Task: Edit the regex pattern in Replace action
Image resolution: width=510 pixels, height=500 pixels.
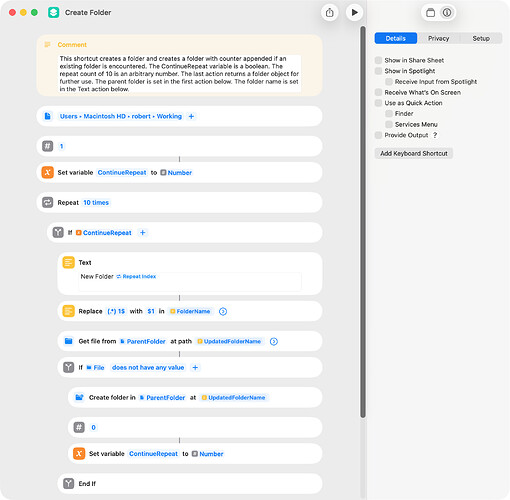Action: coord(116,311)
